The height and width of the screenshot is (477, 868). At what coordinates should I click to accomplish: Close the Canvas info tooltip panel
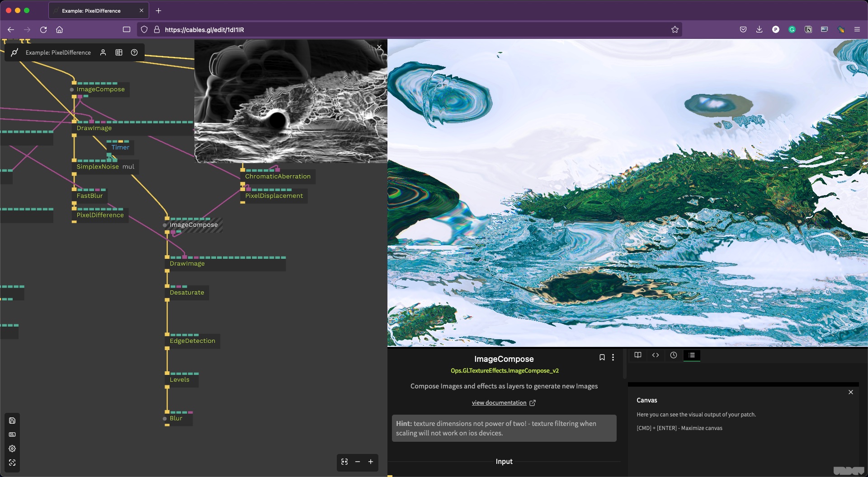click(x=851, y=392)
